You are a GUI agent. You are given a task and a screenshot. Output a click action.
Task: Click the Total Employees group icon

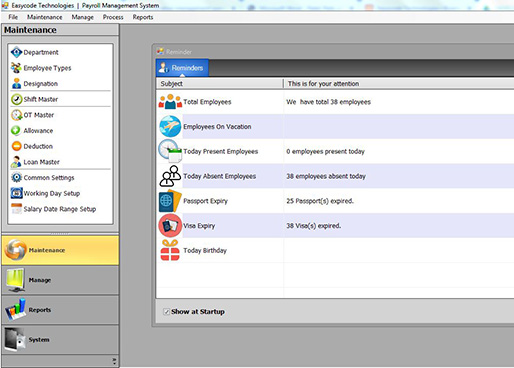click(x=170, y=102)
